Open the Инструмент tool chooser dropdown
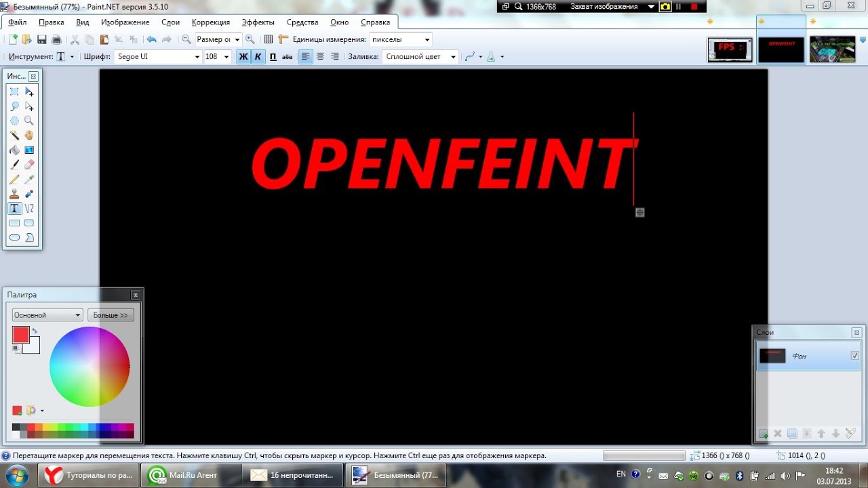Image resolution: width=868 pixels, height=488 pixels. click(72, 57)
